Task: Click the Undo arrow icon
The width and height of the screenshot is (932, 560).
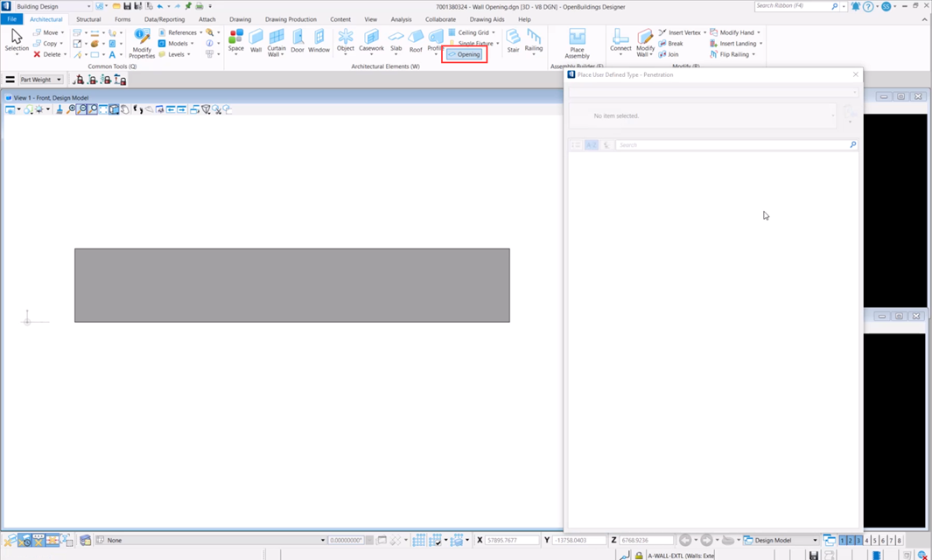Action: click(x=160, y=6)
